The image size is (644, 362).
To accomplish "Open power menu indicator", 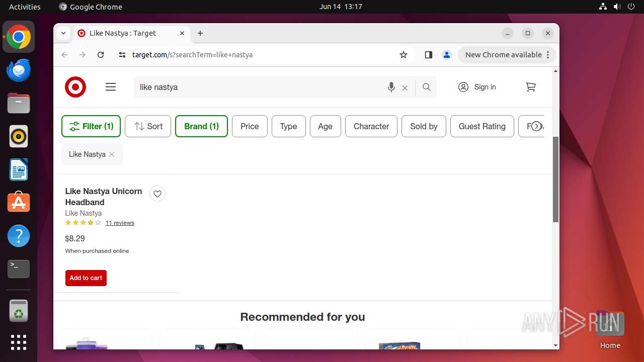I will [630, 7].
